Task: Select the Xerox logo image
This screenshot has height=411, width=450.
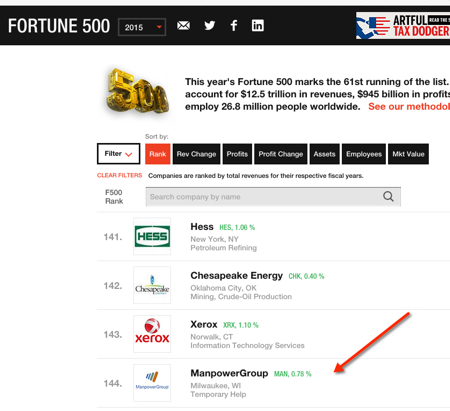Action: pos(152,334)
